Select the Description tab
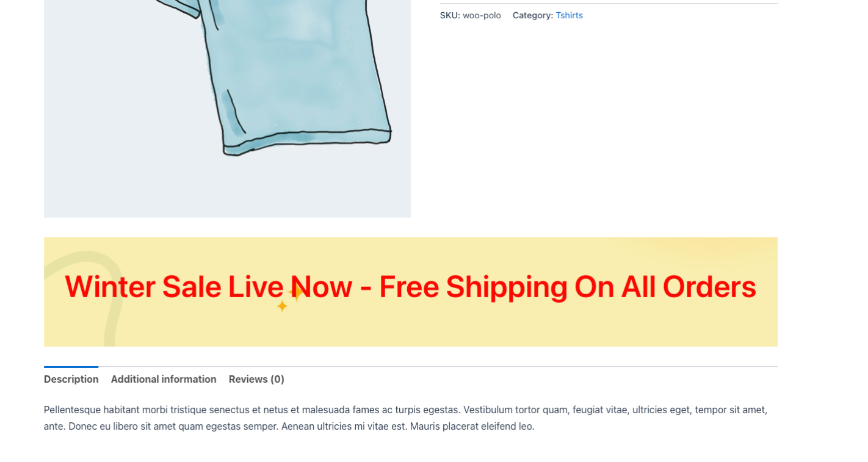 (71, 379)
